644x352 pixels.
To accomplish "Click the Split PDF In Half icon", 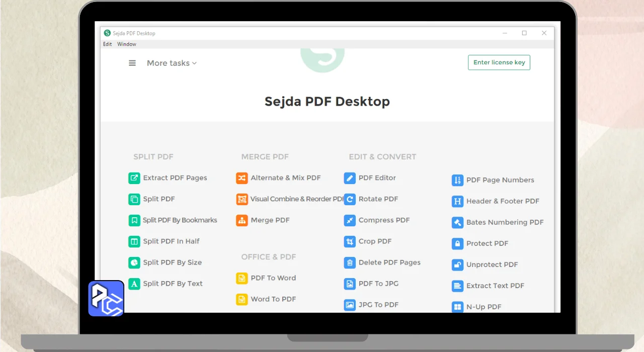I will pos(134,241).
